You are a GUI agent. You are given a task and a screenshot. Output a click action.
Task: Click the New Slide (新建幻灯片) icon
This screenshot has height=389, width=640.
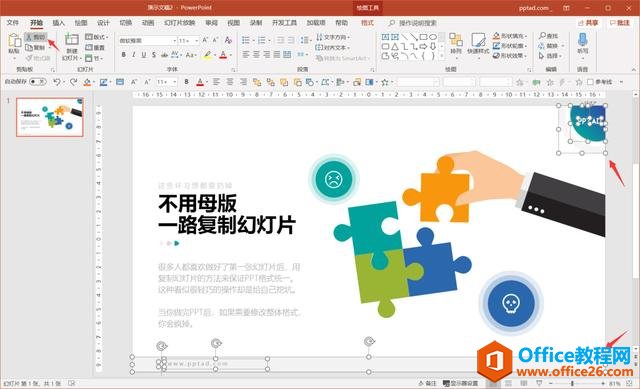pyautogui.click(x=72, y=47)
